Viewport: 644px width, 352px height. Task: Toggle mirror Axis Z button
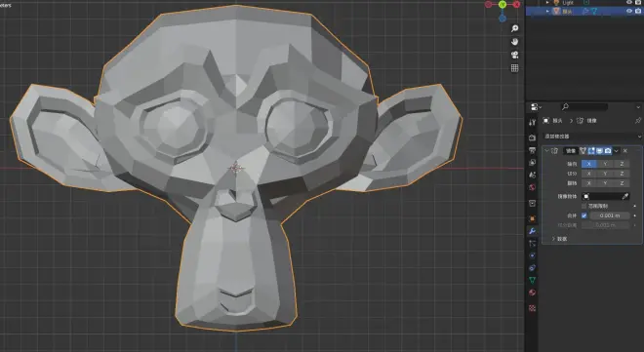[622, 164]
